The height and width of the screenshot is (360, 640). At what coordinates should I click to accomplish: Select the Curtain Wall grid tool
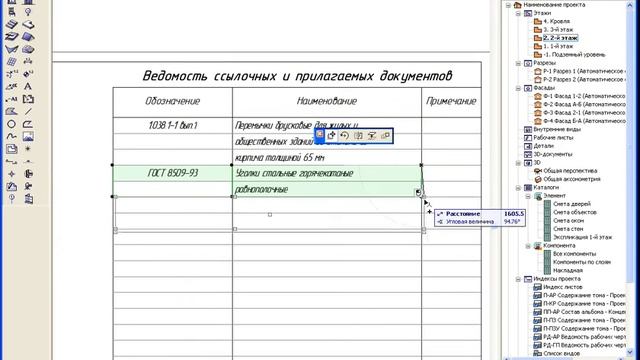11,61
